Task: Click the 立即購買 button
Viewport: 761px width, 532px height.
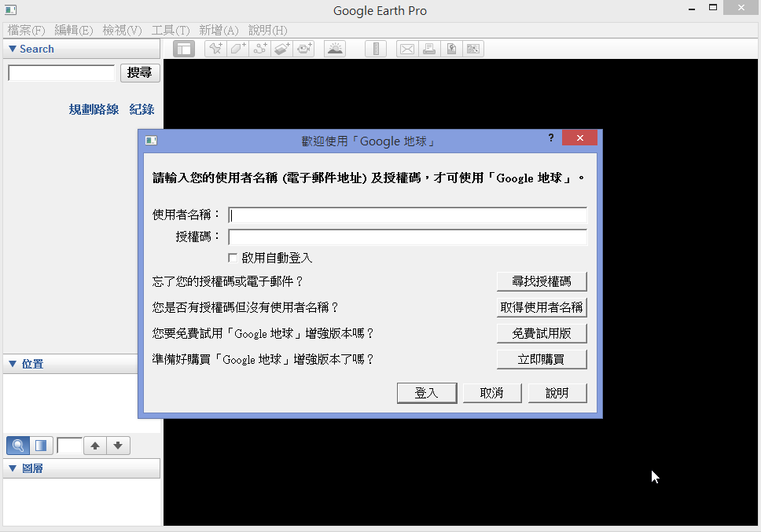Action: click(542, 359)
